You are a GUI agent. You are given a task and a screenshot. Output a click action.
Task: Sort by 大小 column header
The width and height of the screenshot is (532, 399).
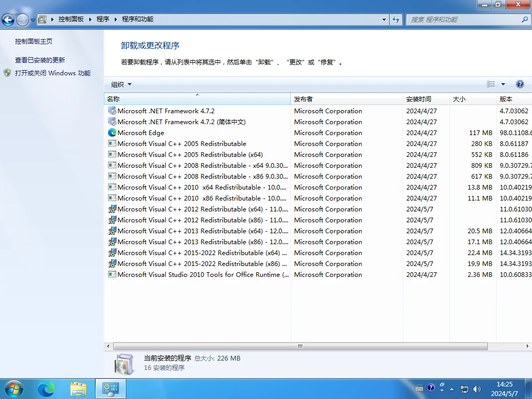(473, 99)
